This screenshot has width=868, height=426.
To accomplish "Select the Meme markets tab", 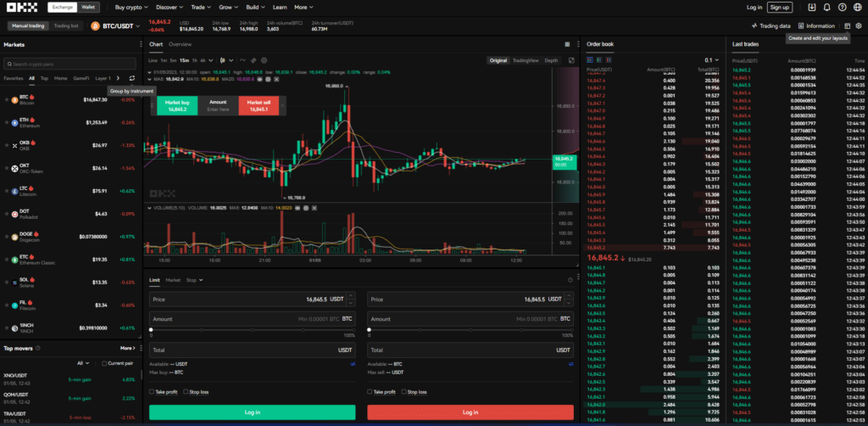I will click(x=61, y=78).
